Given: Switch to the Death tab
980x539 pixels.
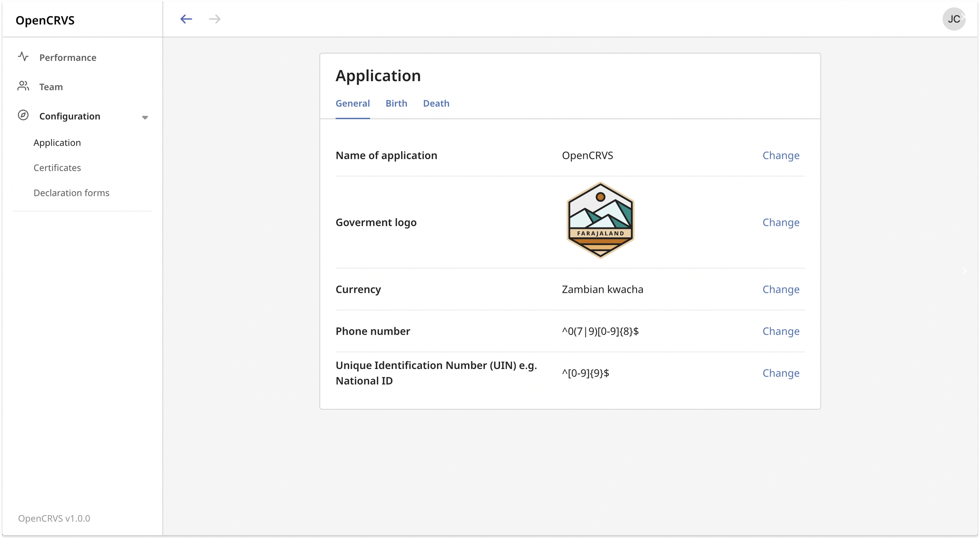Looking at the screenshot, I should tap(436, 103).
